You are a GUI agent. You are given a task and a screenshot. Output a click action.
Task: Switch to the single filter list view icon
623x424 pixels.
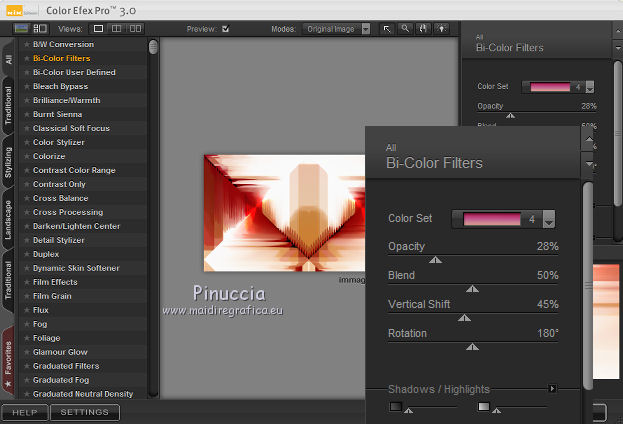[21, 29]
